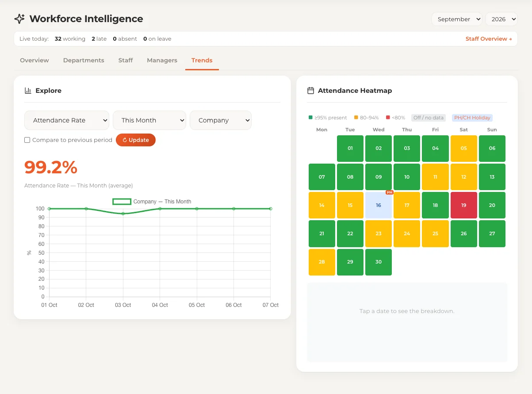Select day 10 in the heatmap

(x=407, y=177)
